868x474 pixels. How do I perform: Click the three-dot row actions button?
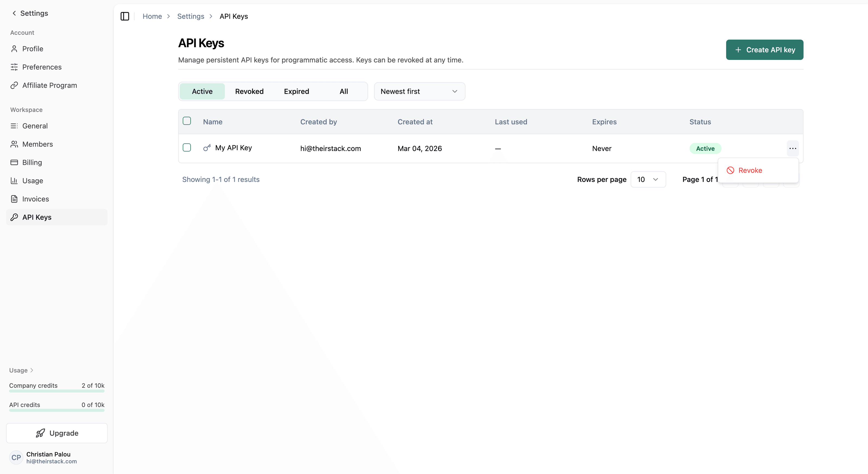point(793,148)
